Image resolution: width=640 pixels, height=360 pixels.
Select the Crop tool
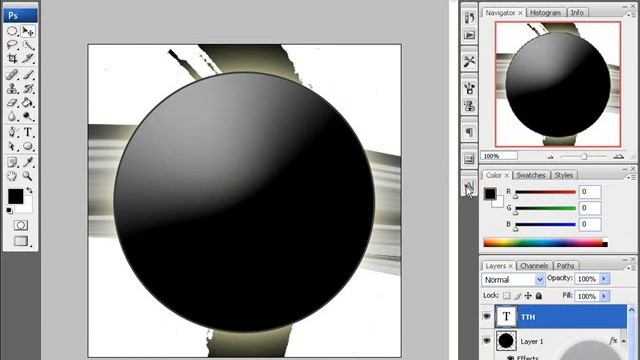(12, 58)
